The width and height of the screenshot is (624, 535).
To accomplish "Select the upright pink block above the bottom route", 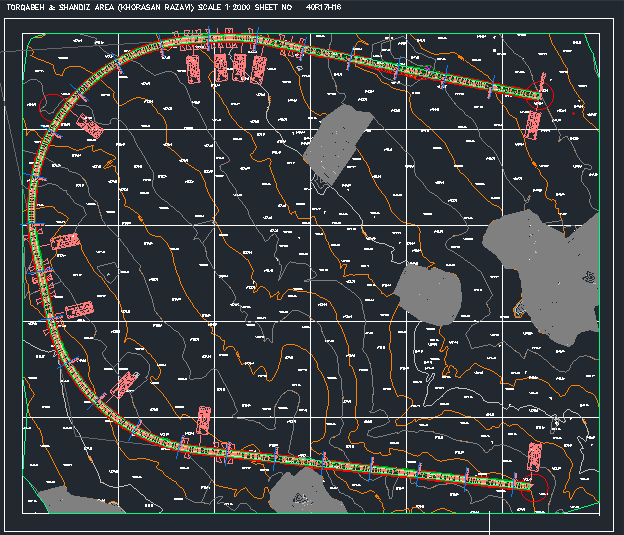I will click(203, 421).
